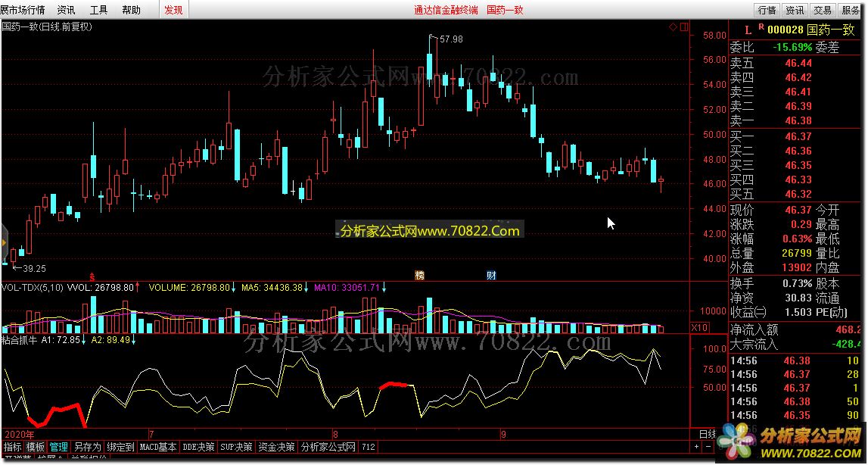Click the 卖四 price 46.42

click(x=798, y=77)
